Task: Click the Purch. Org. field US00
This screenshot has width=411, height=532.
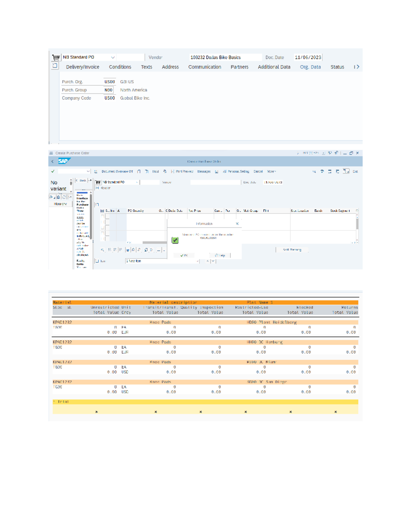Action: tap(110, 82)
